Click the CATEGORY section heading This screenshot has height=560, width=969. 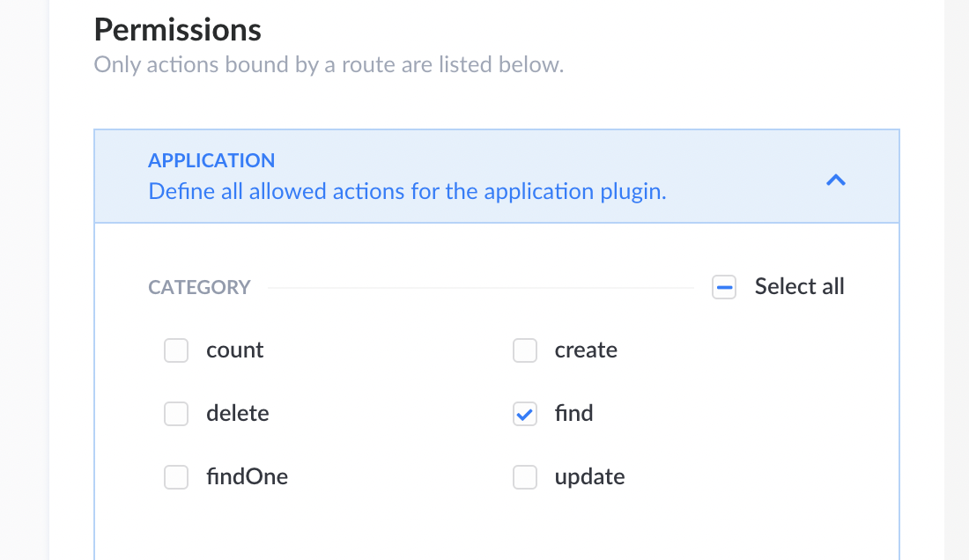coord(199,288)
